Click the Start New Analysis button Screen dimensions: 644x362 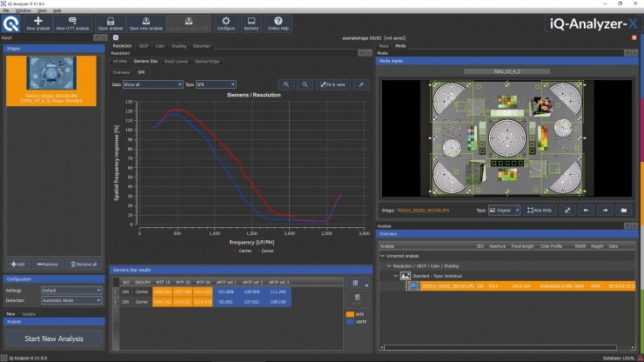pos(54,339)
